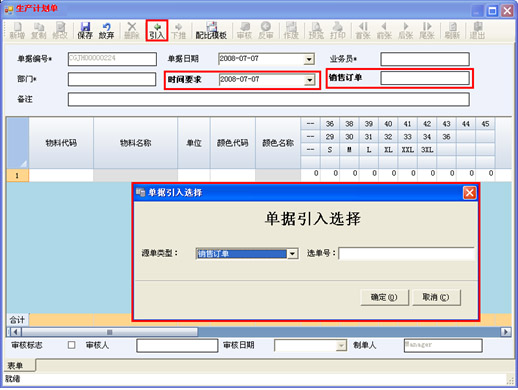Screen dimensions: 518x390
Task: Click the grid select-all corner cell
Action: click(x=17, y=143)
